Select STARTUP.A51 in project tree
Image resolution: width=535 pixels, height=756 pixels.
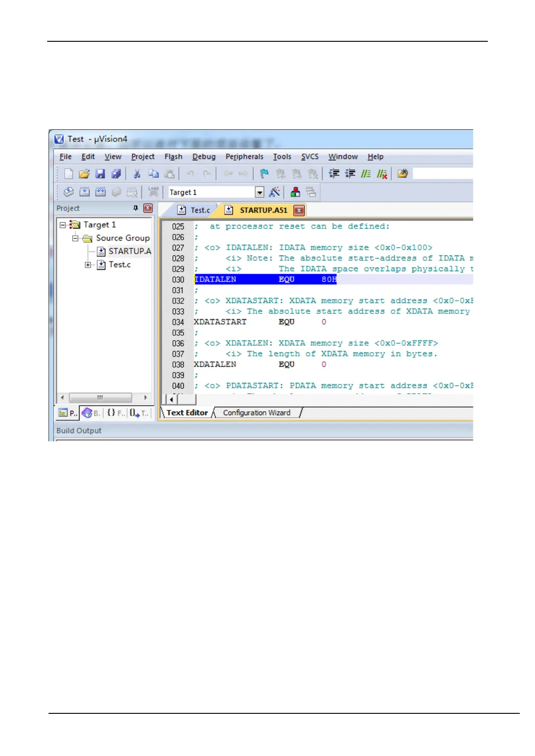click(x=129, y=251)
